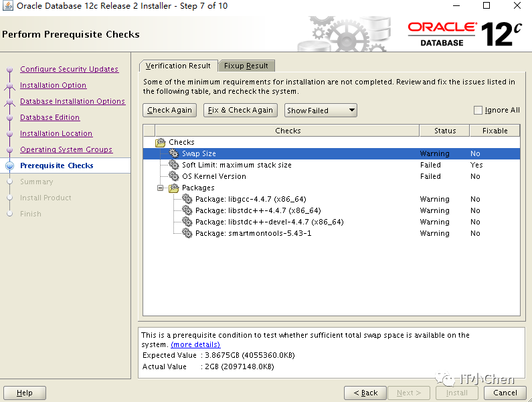Enable the Ignore All checkbox
This screenshot has height=402, width=532.
click(x=478, y=110)
